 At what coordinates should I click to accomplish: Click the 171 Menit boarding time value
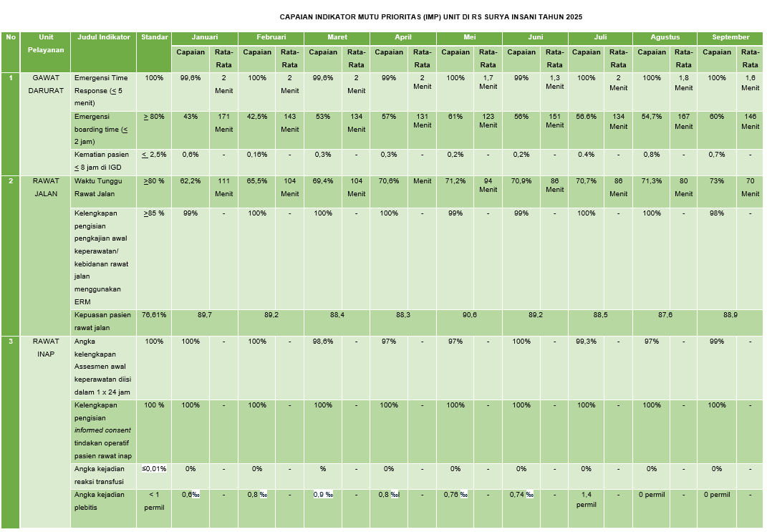point(223,122)
